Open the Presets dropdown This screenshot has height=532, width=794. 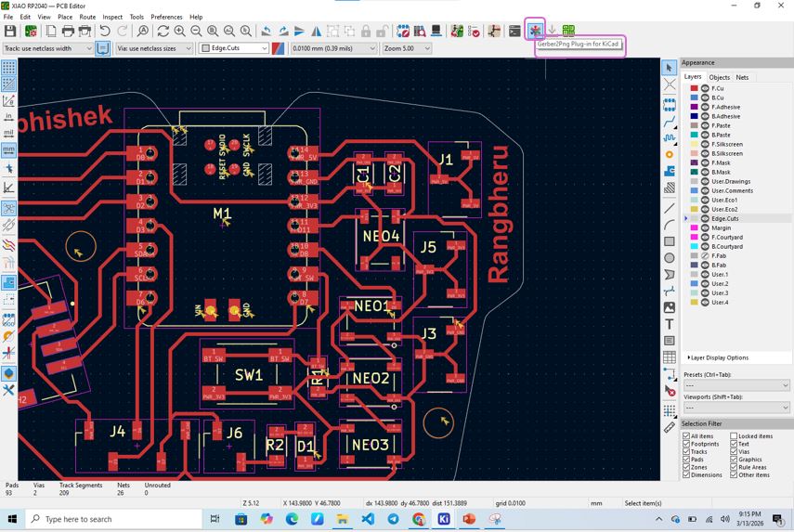pyautogui.click(x=736, y=385)
